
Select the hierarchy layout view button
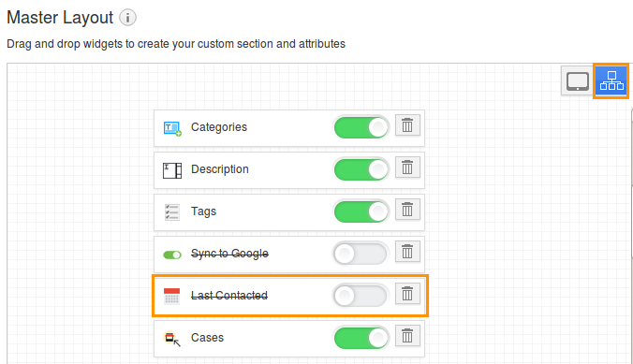[x=611, y=81]
